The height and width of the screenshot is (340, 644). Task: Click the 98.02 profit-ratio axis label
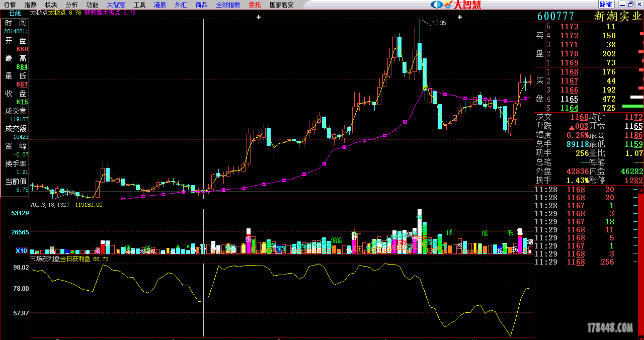click(21, 267)
